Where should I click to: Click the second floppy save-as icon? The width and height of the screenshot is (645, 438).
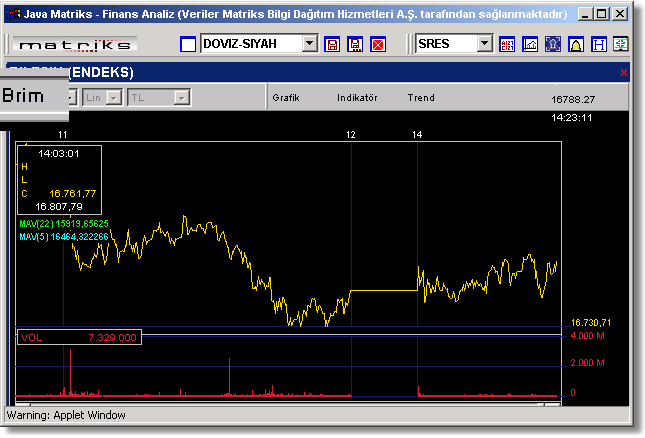355,45
